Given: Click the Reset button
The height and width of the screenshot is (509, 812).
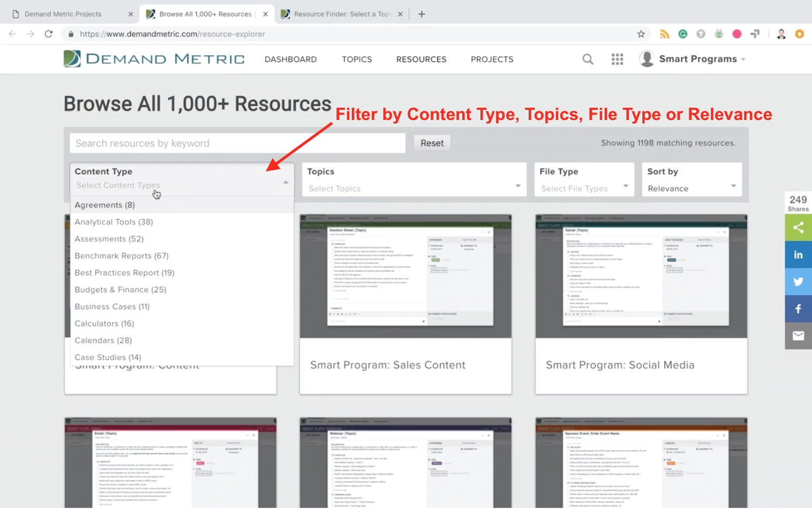Looking at the screenshot, I should click(x=432, y=143).
